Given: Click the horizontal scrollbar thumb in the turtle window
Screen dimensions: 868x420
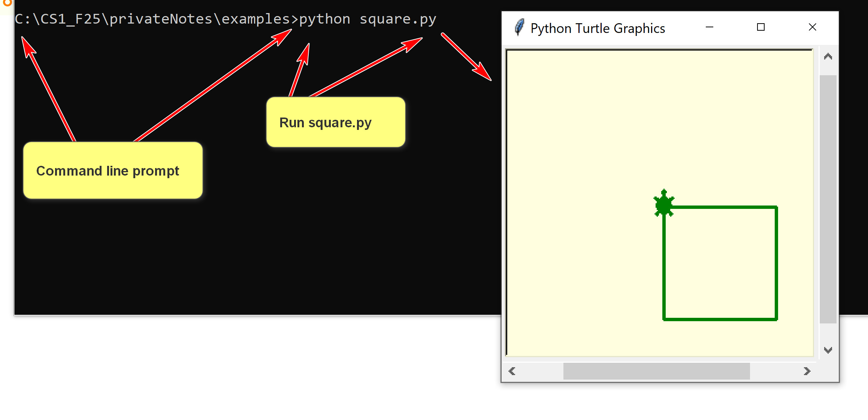Looking at the screenshot, I should (x=656, y=371).
